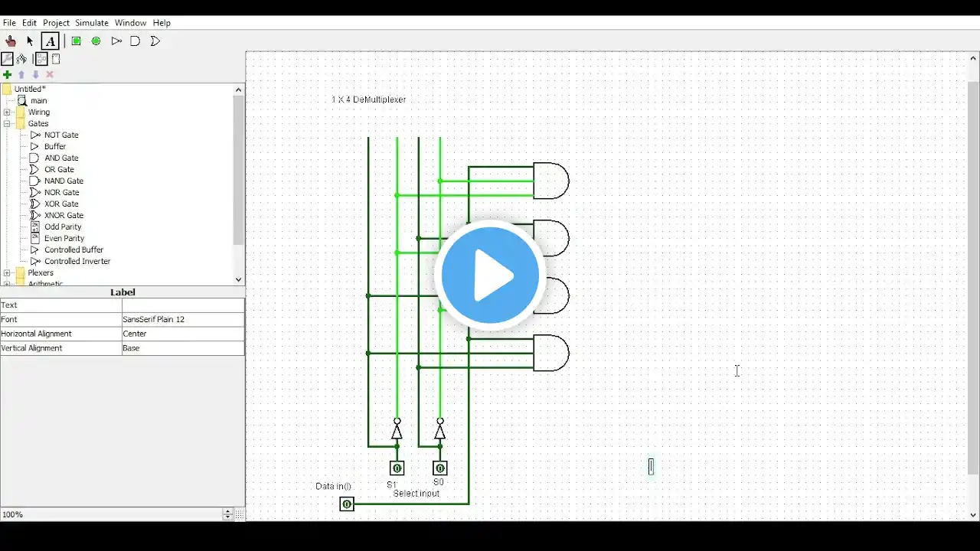Switch to circuit layout view icon
The width and height of the screenshot is (980, 551).
pyautogui.click(x=41, y=59)
